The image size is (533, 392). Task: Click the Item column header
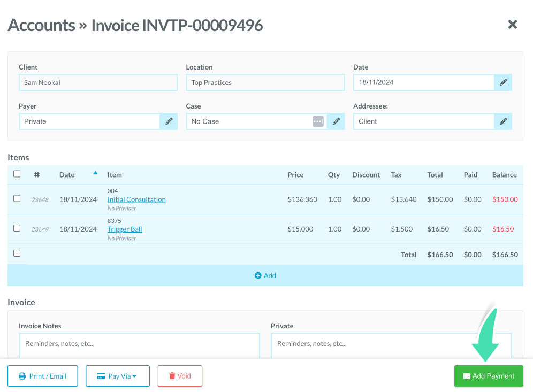click(x=115, y=174)
